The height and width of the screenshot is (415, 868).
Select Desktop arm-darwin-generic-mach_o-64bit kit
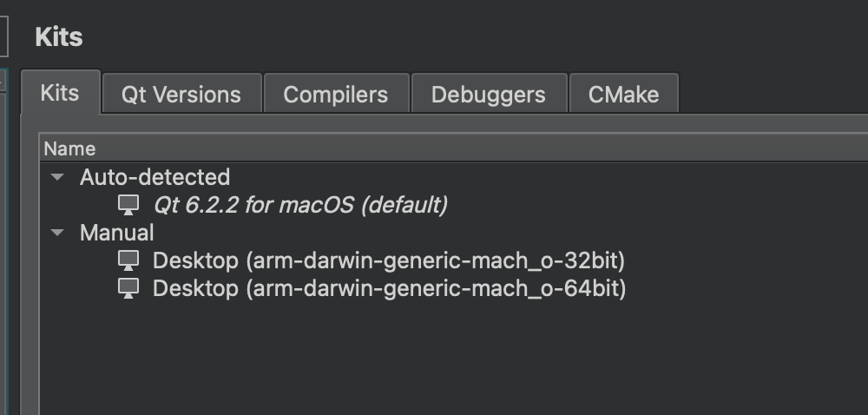tap(389, 287)
